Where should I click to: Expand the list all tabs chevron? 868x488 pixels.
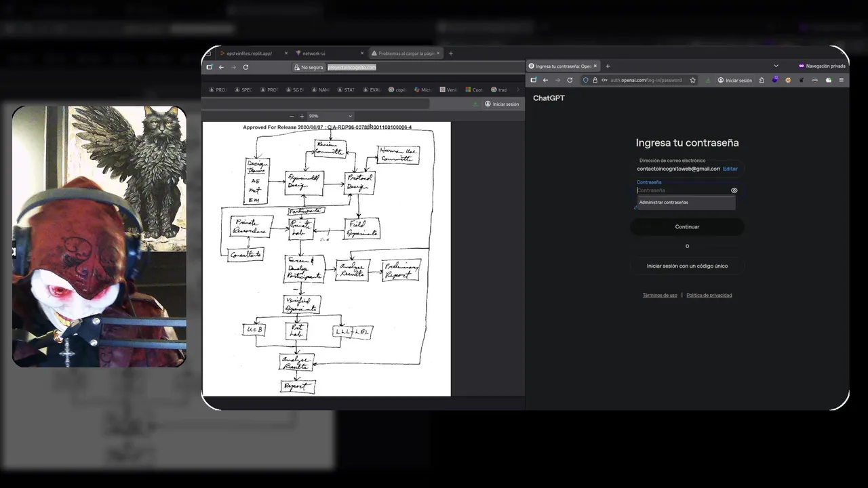tap(776, 66)
